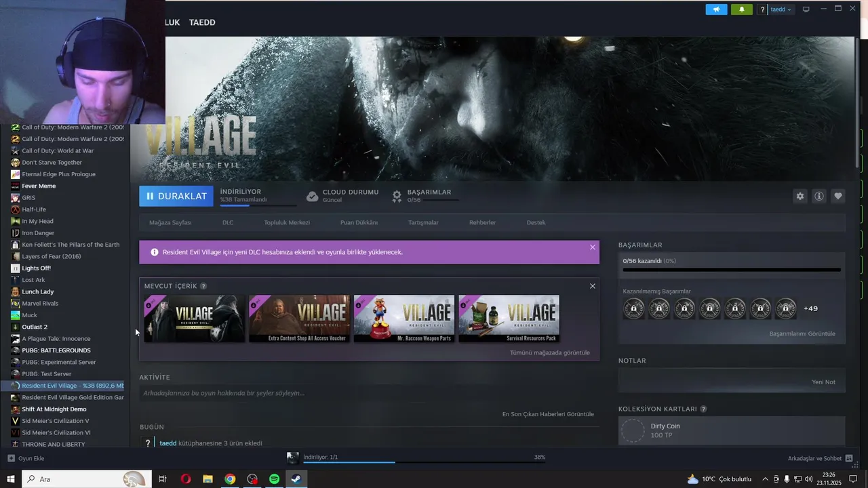Select Marvel Rivals game

[x=40, y=304]
